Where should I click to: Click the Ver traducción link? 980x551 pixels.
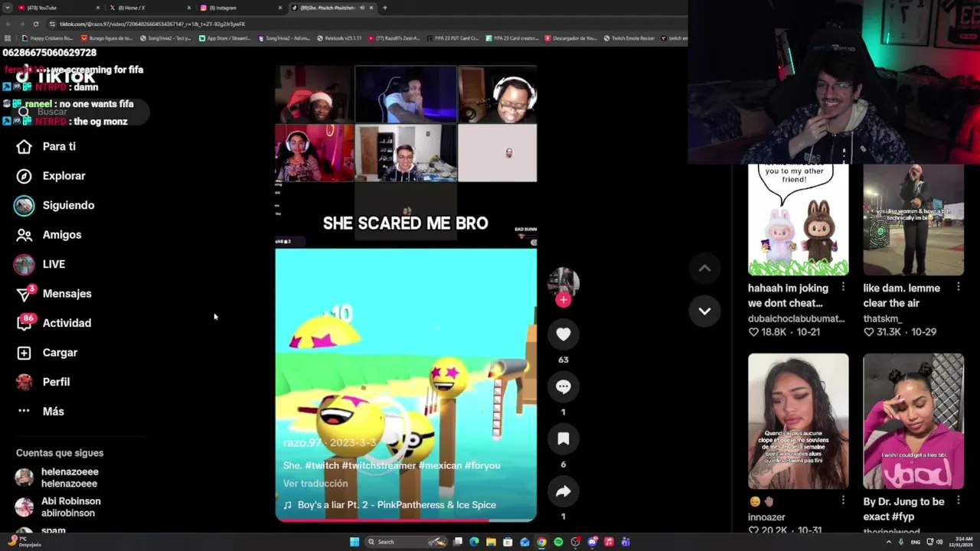coord(315,484)
